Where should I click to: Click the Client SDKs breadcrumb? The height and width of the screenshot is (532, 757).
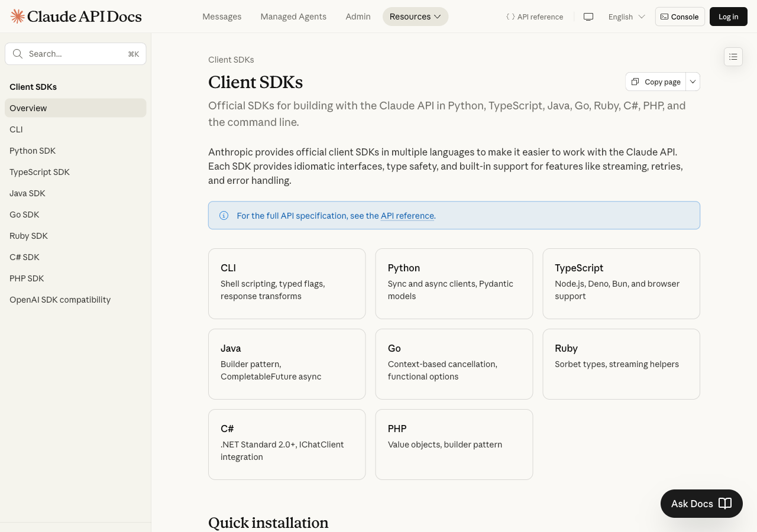[x=231, y=60]
